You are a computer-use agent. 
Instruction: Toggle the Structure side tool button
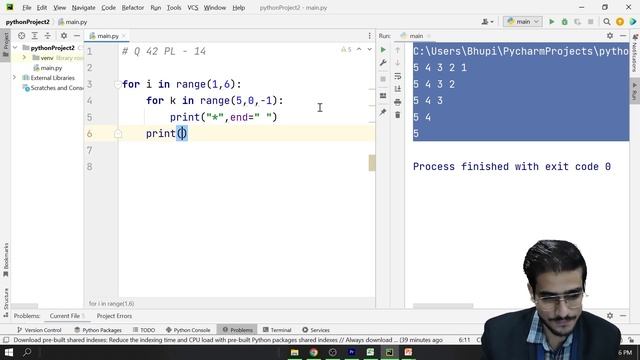point(5,302)
